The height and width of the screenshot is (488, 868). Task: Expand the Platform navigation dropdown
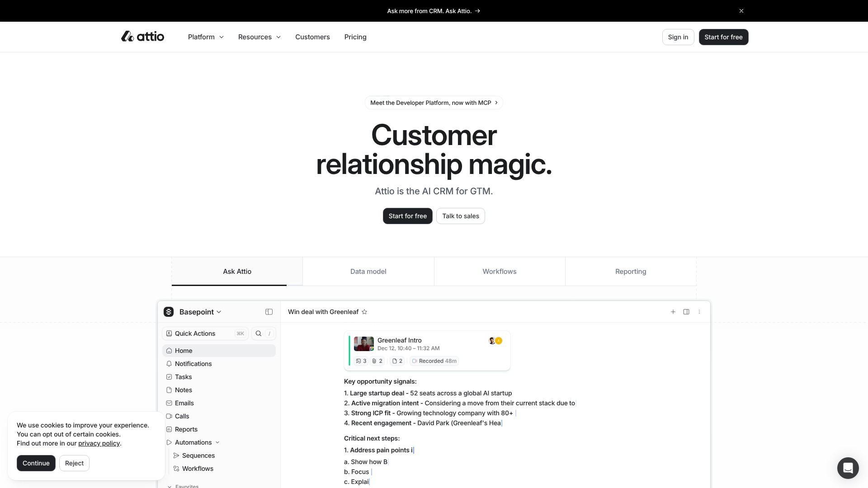click(206, 37)
